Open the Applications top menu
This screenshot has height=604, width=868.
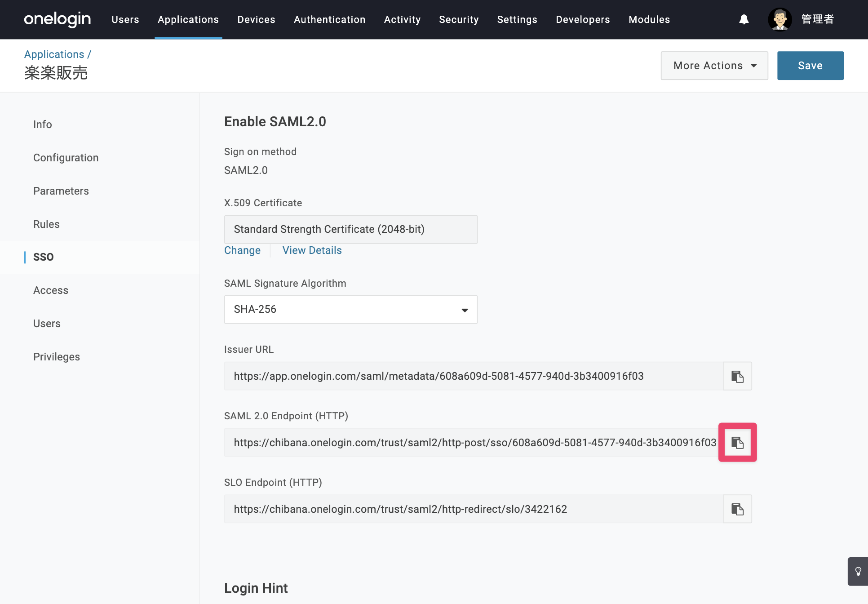pos(188,20)
